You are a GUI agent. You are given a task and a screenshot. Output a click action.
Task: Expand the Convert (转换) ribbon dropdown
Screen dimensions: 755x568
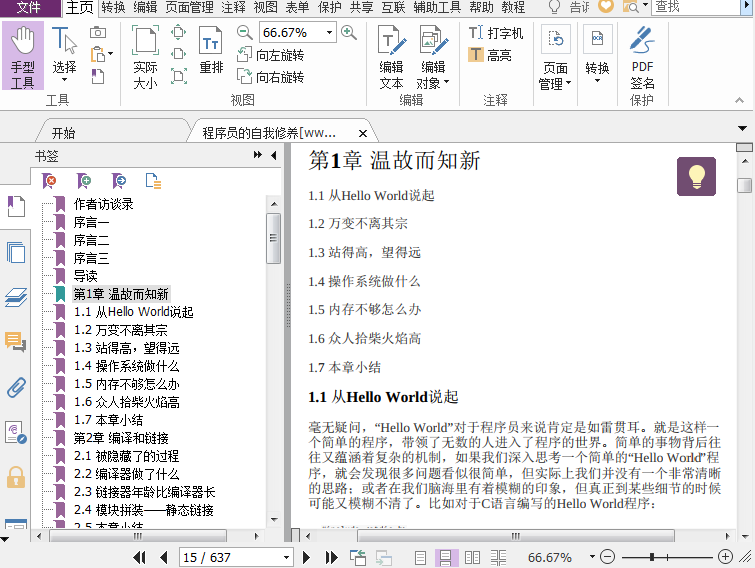point(597,55)
